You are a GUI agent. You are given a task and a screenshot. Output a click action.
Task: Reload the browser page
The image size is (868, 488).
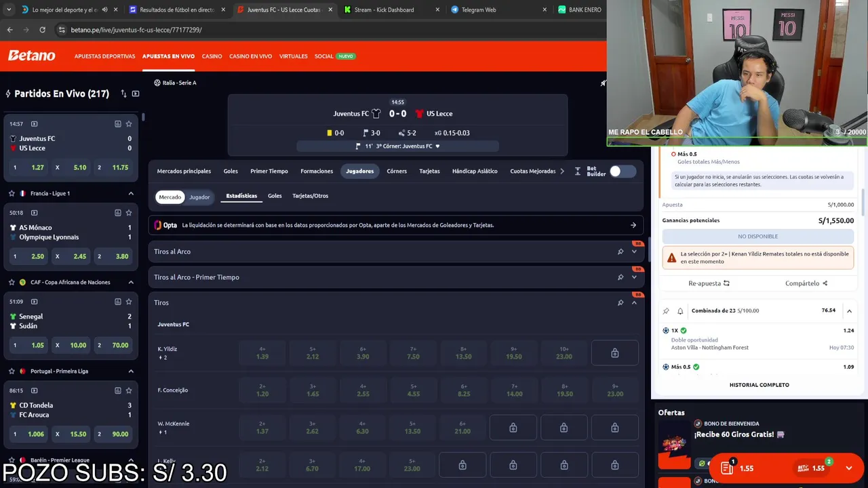tap(42, 30)
